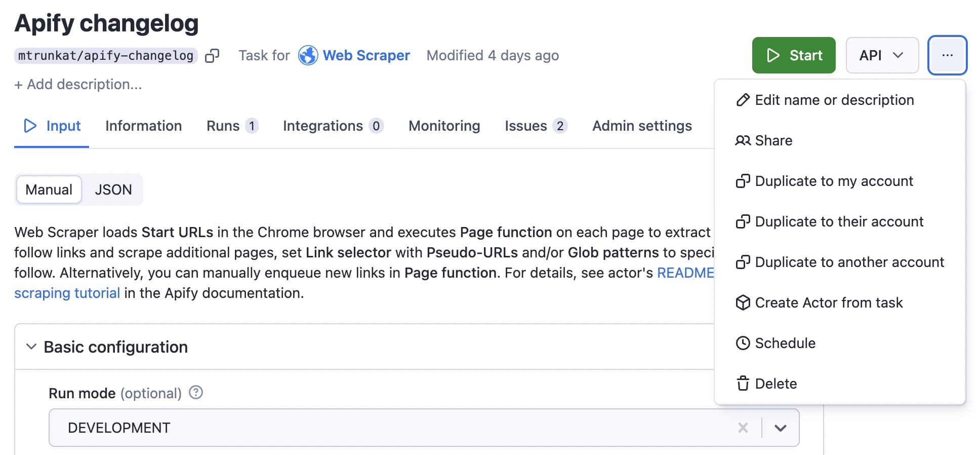This screenshot has height=455, width=980.
Task: Open the API dropdown
Action: click(882, 55)
